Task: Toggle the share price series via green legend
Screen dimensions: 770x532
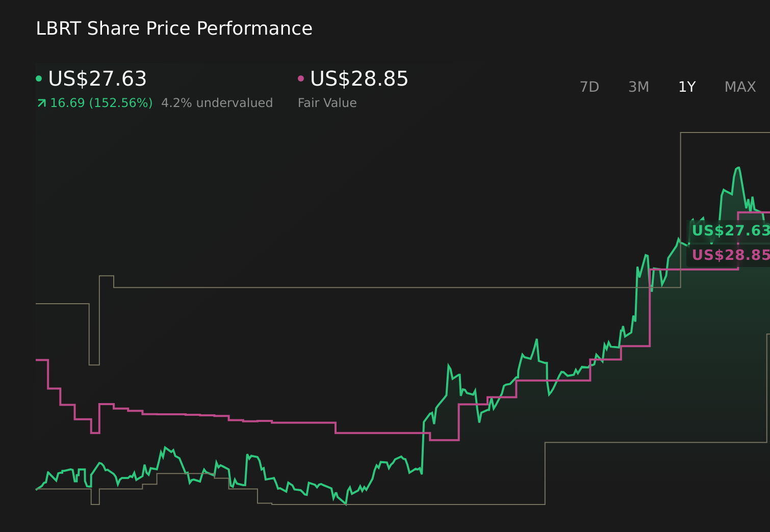Action: point(39,78)
